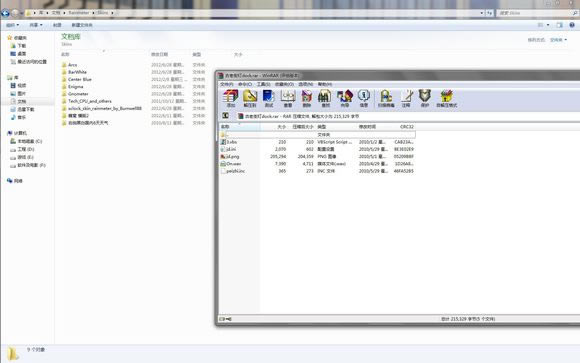Click the Comment icon in WinRAR toolbar
The image size is (580, 363).
pyautogui.click(x=406, y=98)
